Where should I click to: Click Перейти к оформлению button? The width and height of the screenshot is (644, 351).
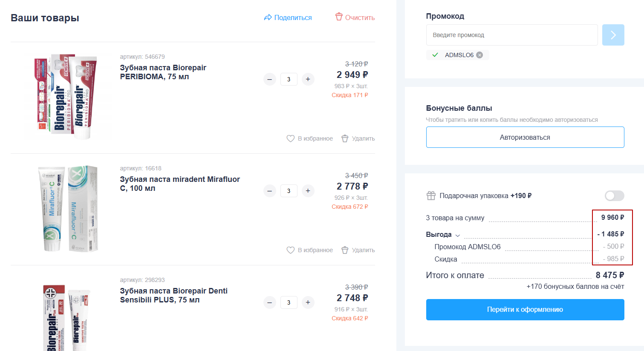(525, 310)
